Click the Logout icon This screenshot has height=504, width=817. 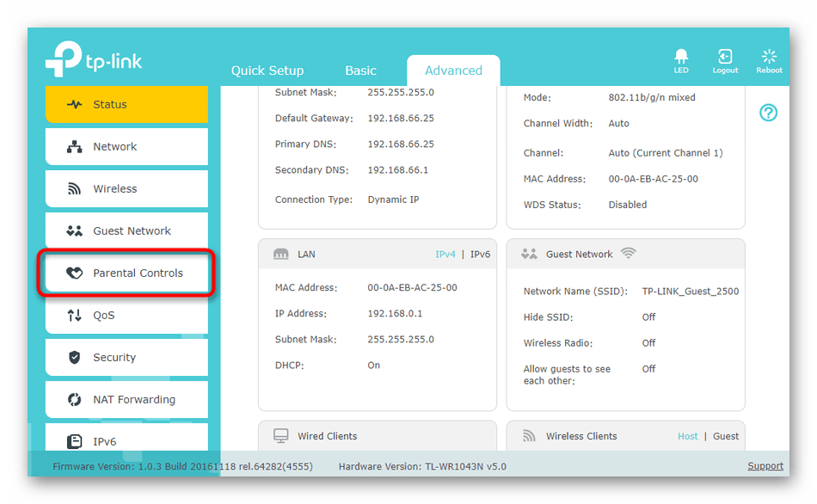(725, 58)
